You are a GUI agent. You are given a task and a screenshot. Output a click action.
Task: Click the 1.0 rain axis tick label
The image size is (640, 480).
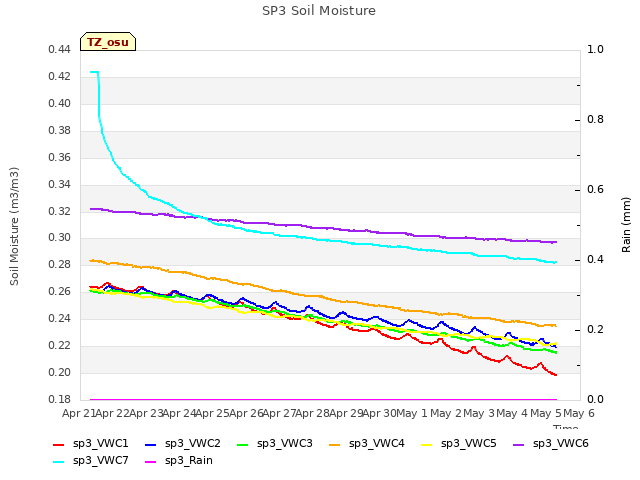click(595, 50)
